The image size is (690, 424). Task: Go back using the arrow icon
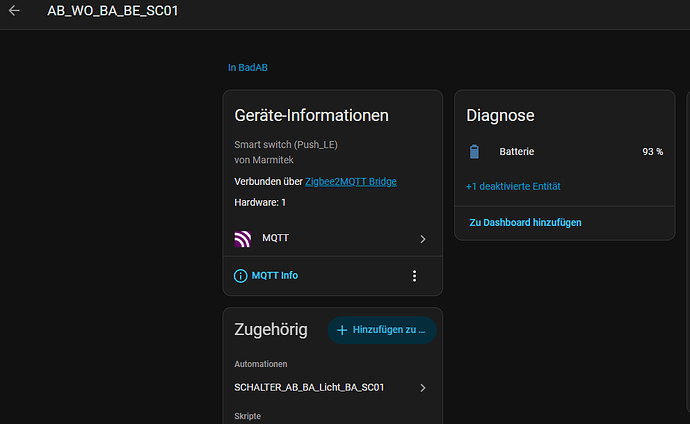14,11
